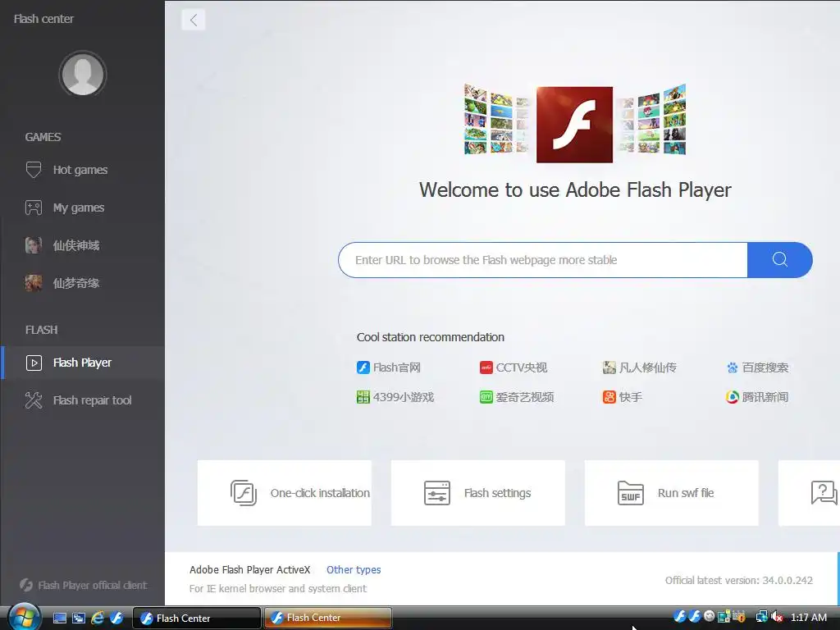Click the Run swf file card
The width and height of the screenshot is (840, 630).
click(x=672, y=493)
